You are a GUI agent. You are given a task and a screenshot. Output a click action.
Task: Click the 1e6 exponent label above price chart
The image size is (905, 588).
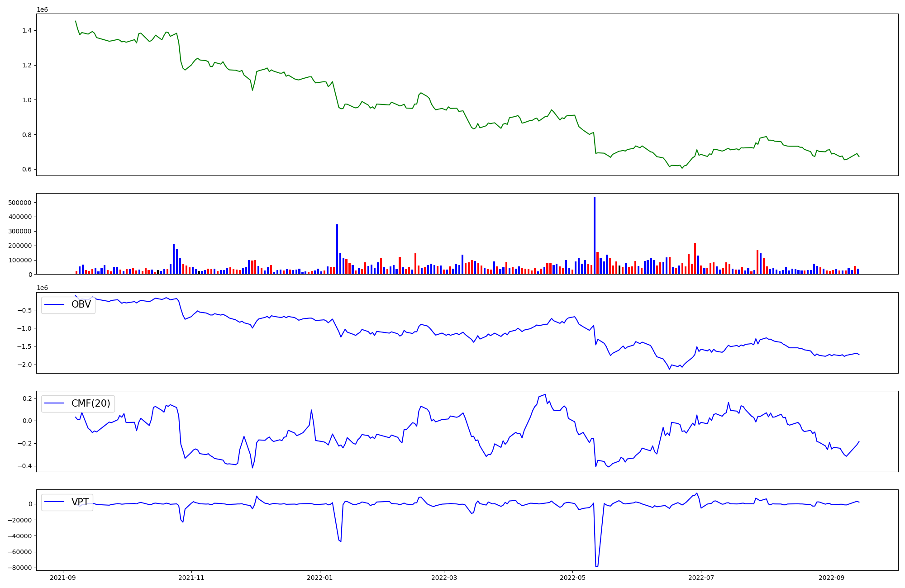click(x=42, y=9)
